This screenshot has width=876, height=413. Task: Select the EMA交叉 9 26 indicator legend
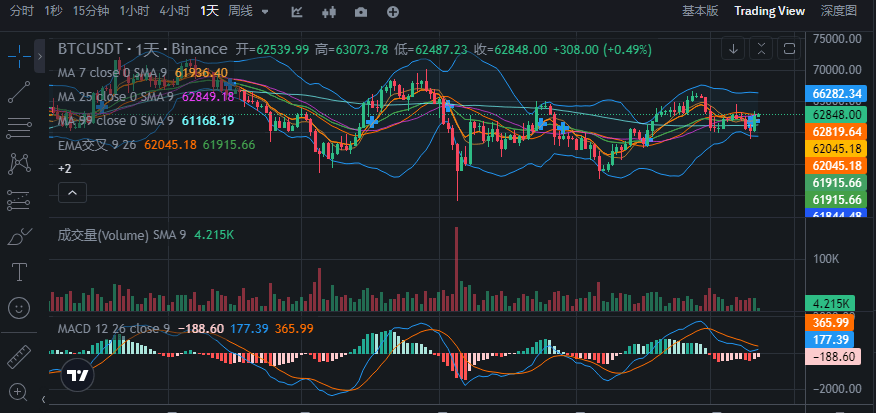(97, 145)
